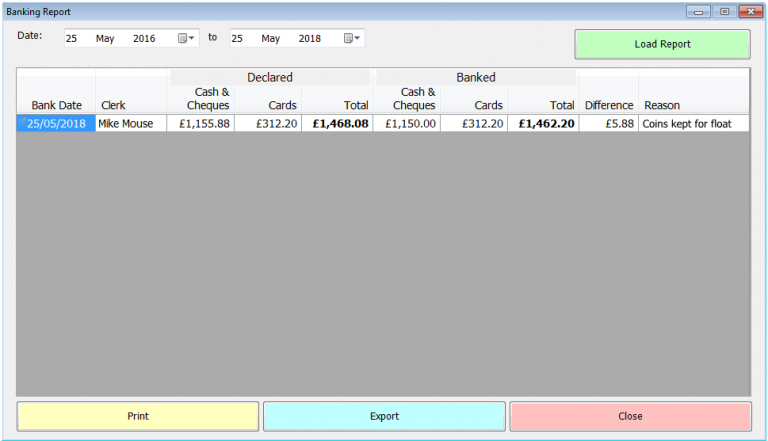Click the Difference column header
The width and height of the screenshot is (768, 441).
[x=609, y=105]
